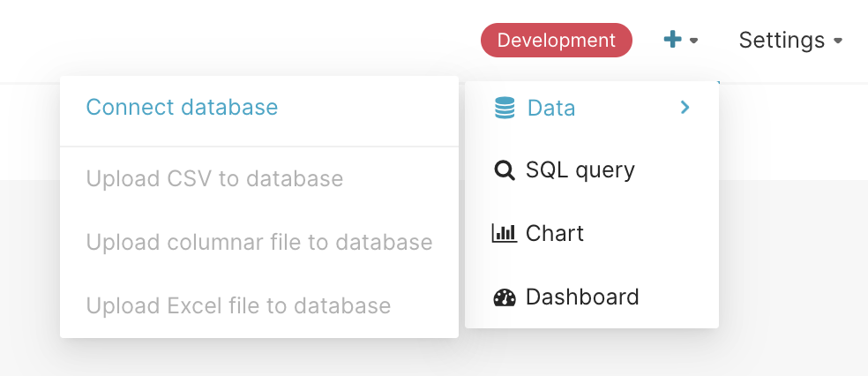Click the blue plus icon in header
The height and width of the screenshot is (376, 868).
pyautogui.click(x=672, y=40)
